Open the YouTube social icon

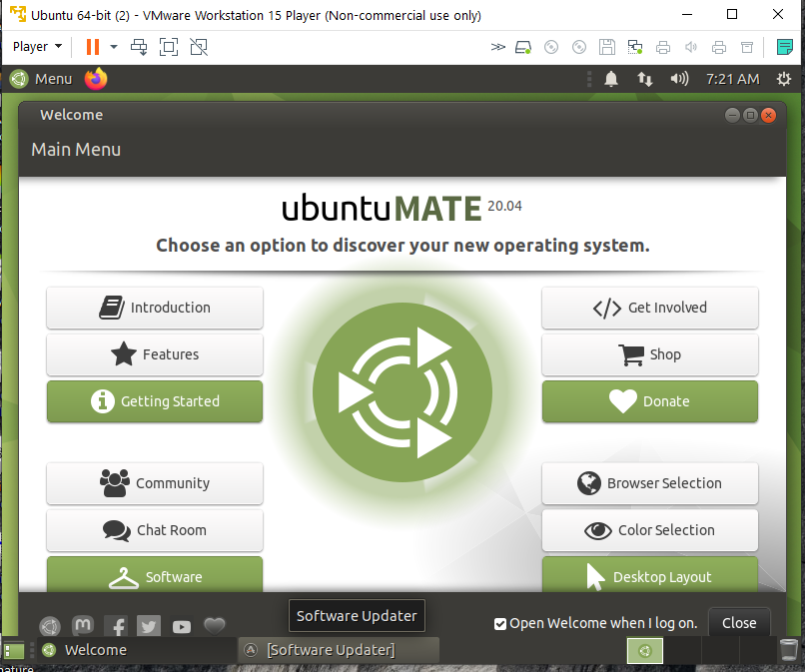[x=182, y=627]
